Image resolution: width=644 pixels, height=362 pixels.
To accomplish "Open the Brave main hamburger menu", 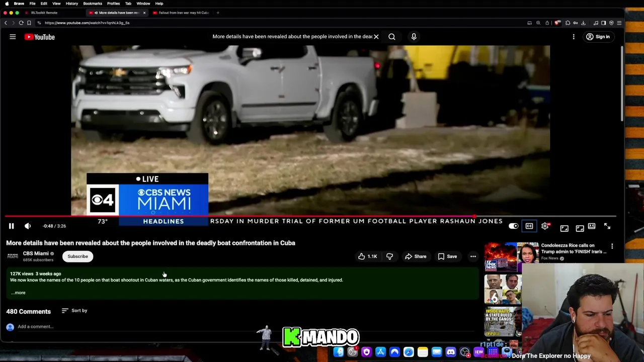I will pos(619,23).
